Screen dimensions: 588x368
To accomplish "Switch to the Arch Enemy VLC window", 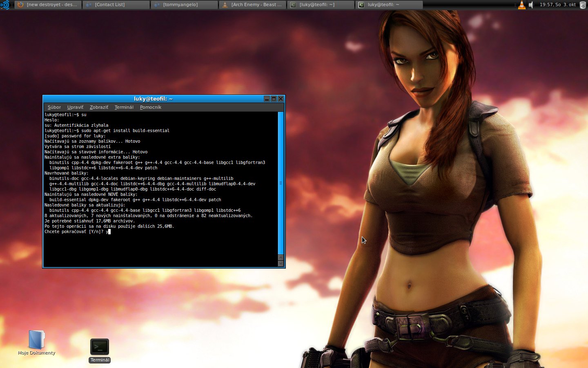I will tap(253, 5).
